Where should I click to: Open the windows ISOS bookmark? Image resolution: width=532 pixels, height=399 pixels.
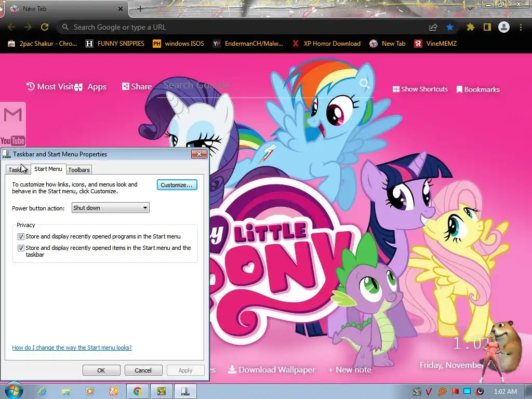click(178, 44)
